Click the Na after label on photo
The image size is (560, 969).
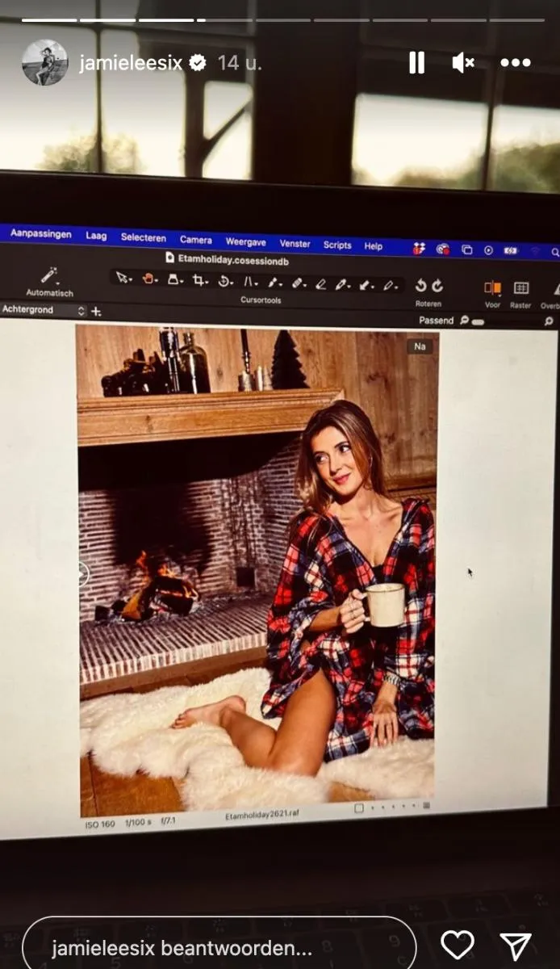(420, 346)
